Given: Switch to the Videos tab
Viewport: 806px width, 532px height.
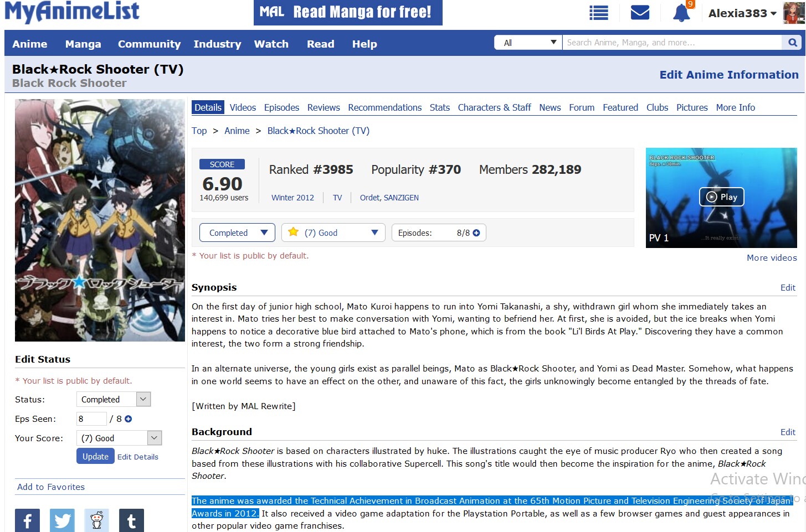Looking at the screenshot, I should pyautogui.click(x=243, y=107).
